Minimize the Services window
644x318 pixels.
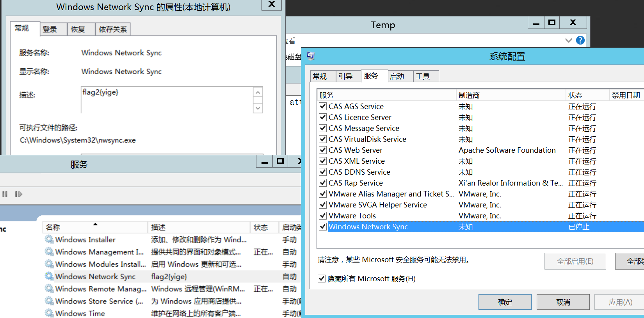point(264,161)
